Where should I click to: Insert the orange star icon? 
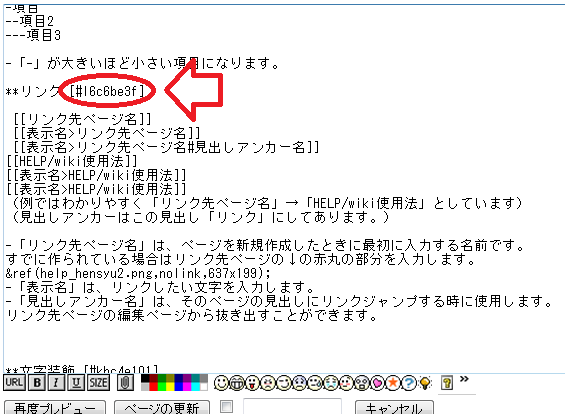[393, 383]
